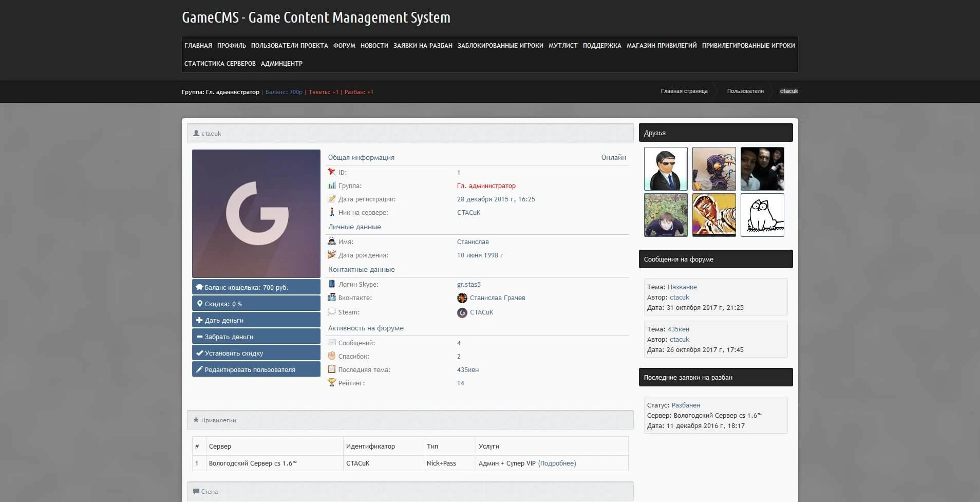Go to Магазин привилегий in navigation
The height and width of the screenshot is (502, 980).
[x=662, y=46]
